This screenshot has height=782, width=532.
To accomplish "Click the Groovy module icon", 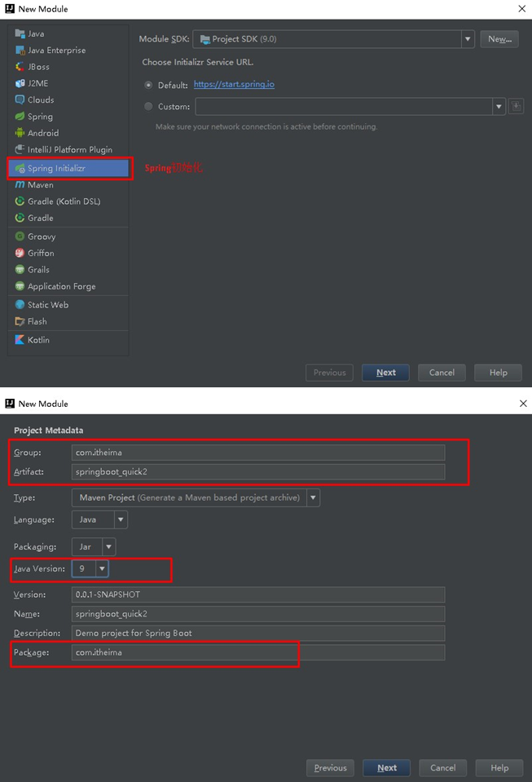I will coord(20,236).
